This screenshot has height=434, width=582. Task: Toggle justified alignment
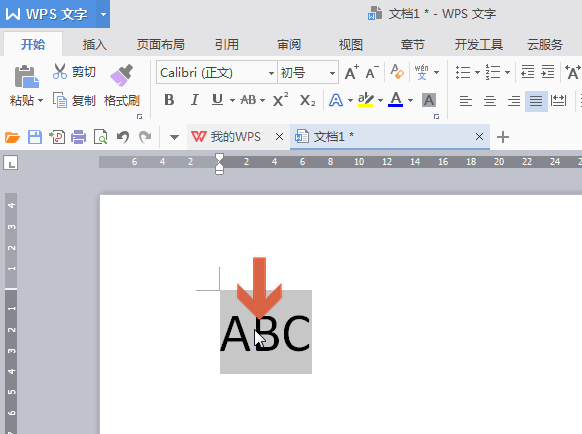coord(536,101)
